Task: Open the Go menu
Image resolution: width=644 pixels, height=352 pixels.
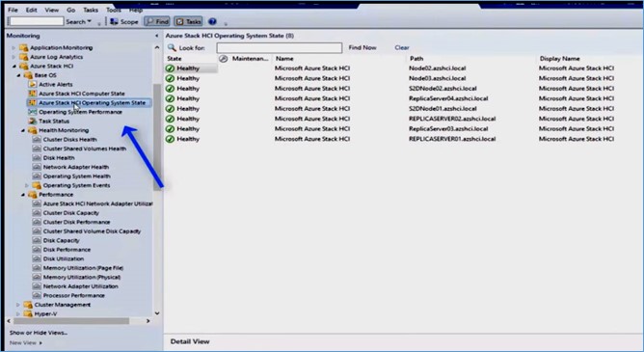Action: (x=70, y=10)
